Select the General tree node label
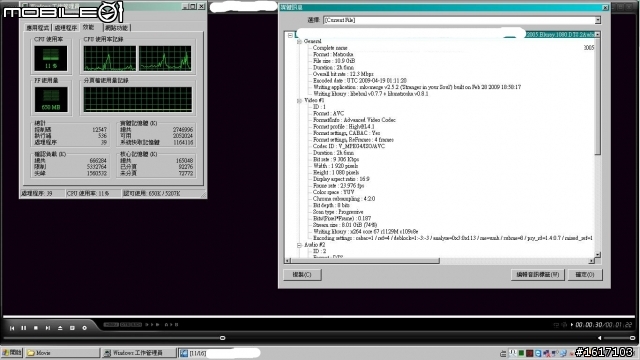The image size is (640, 360). pos(313,41)
